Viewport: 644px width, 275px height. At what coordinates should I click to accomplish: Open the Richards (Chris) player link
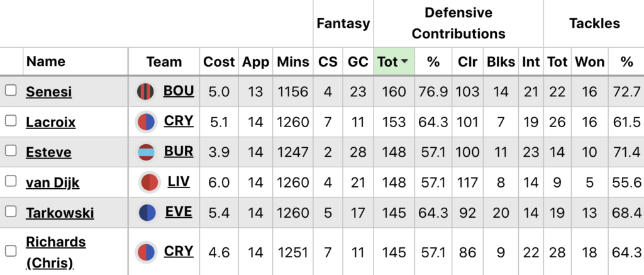(x=55, y=252)
